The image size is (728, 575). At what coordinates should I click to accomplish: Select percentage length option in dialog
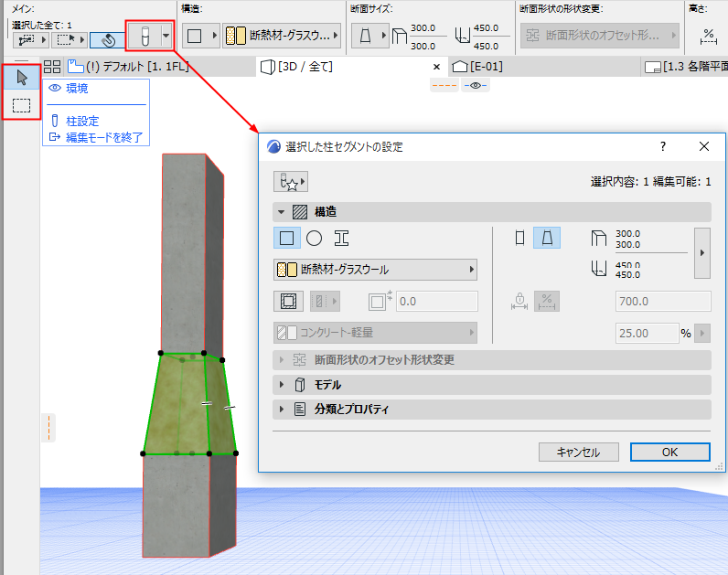547,302
